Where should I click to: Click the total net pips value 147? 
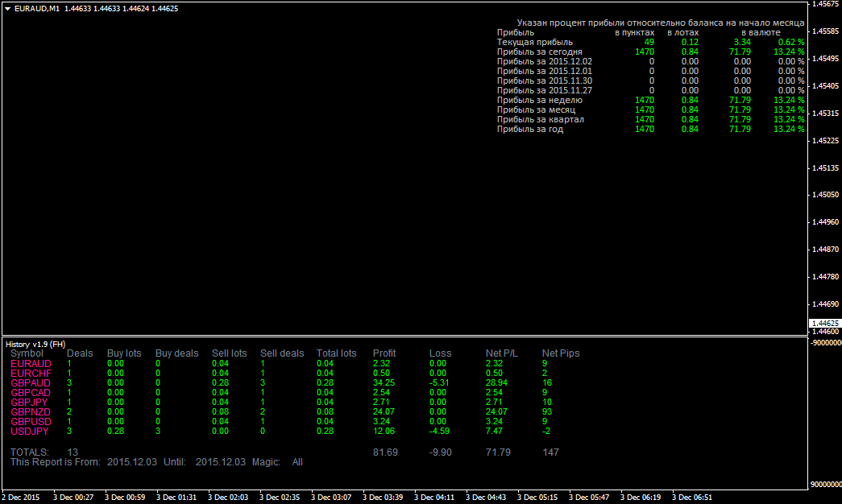(x=550, y=452)
